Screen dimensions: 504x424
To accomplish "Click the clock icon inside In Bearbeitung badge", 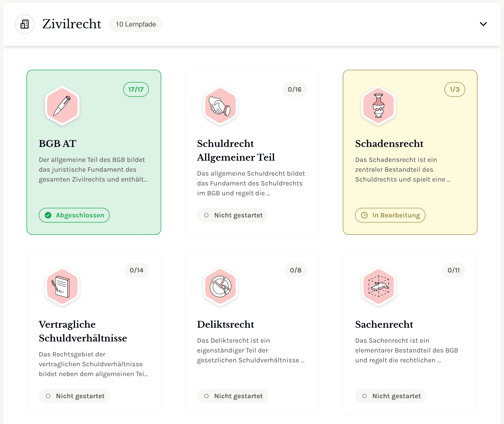I will coord(364,215).
